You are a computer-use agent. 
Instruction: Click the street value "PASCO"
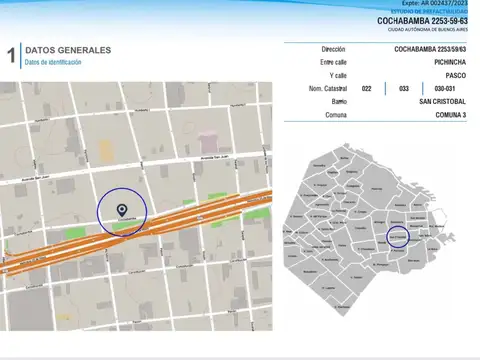pos(456,76)
